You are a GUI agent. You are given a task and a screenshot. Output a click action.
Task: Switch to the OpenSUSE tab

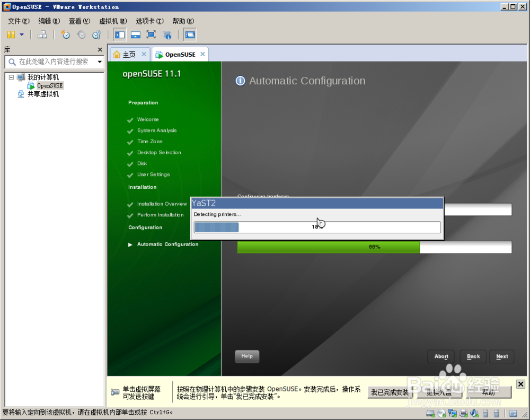pyautogui.click(x=180, y=55)
